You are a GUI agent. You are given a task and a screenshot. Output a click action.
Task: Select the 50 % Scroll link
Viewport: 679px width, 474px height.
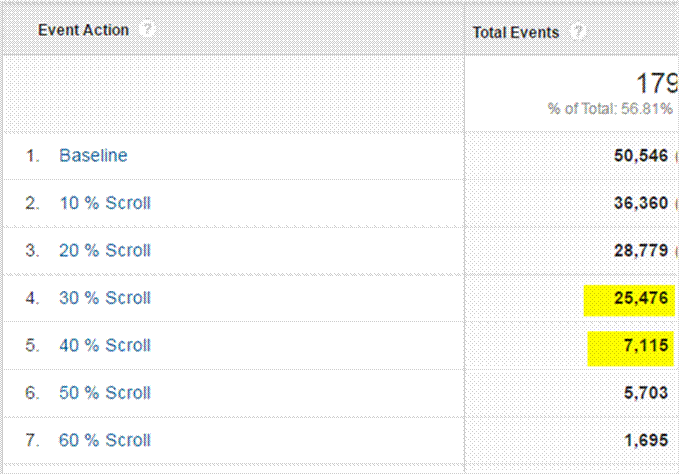[x=105, y=393]
